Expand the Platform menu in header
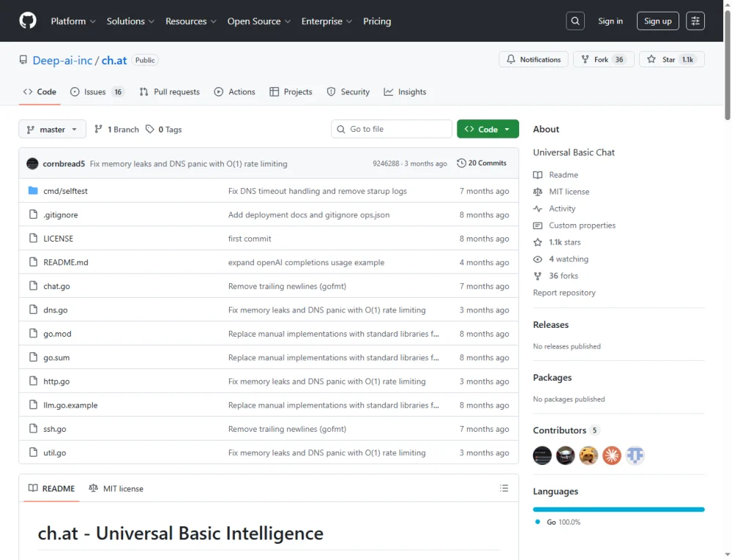The image size is (732, 560). [73, 21]
